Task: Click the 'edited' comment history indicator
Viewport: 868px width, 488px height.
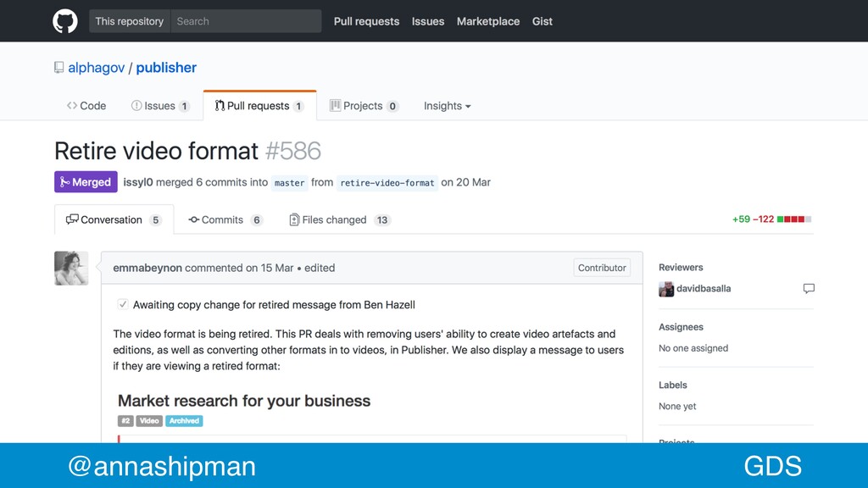Action: (x=320, y=268)
